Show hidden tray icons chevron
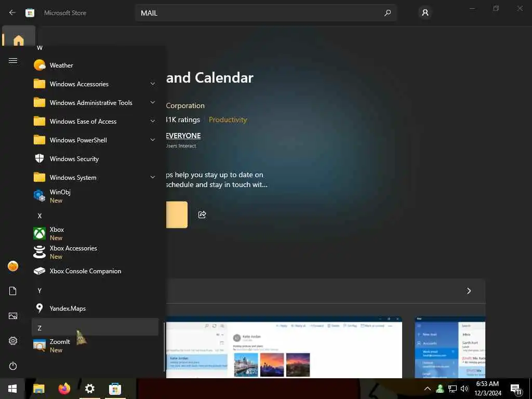 click(428, 389)
